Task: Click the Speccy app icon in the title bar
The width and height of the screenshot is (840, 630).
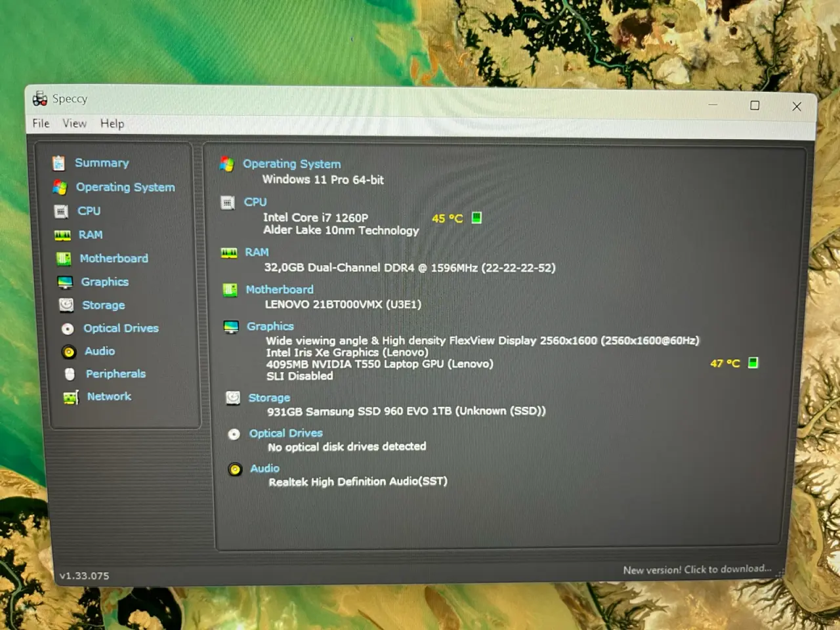Action: point(40,98)
